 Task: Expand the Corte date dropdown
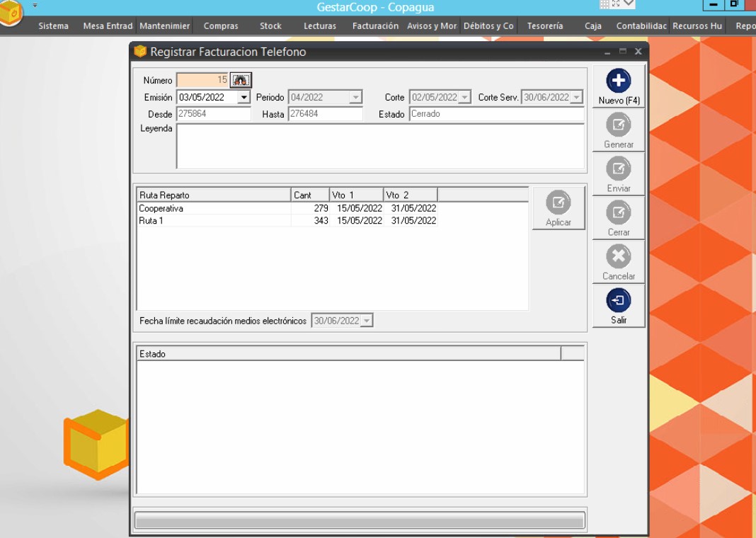(x=465, y=98)
